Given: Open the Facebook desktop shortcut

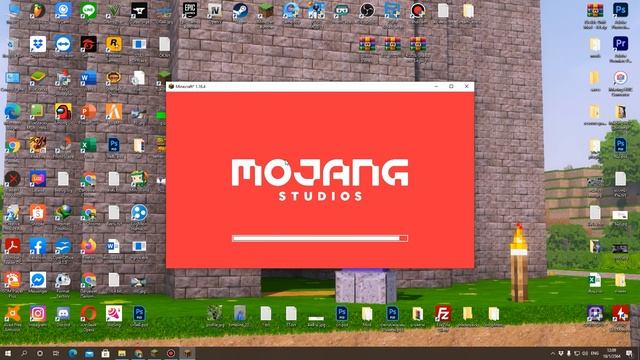Looking at the screenshot, I should [38, 246].
